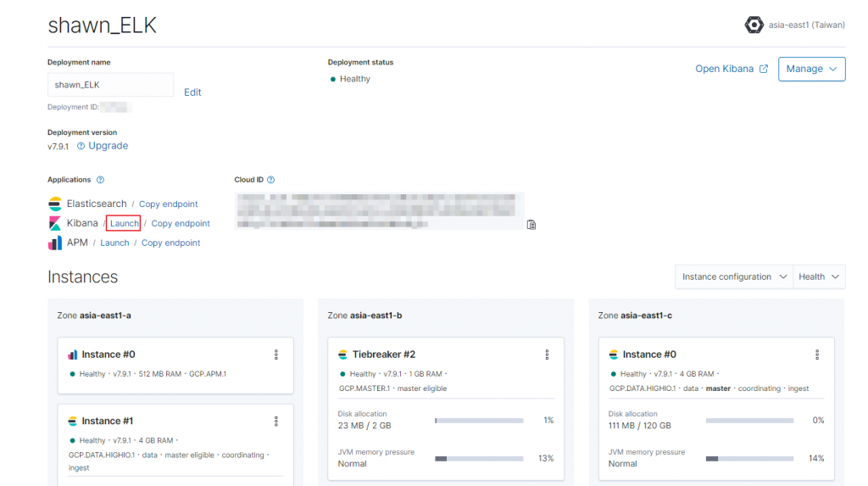
Task: Click the 111 MB / 120 GB value
Action: pos(639,426)
